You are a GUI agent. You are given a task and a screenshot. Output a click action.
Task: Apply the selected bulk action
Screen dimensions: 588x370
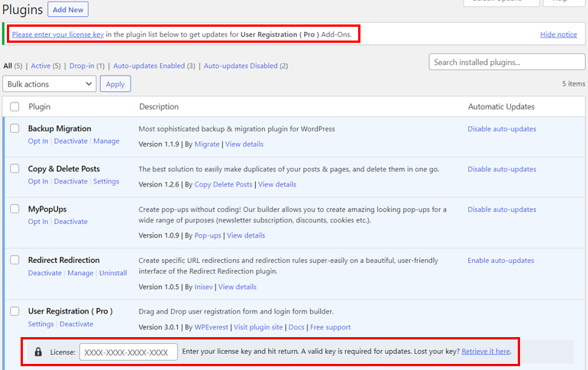[115, 83]
